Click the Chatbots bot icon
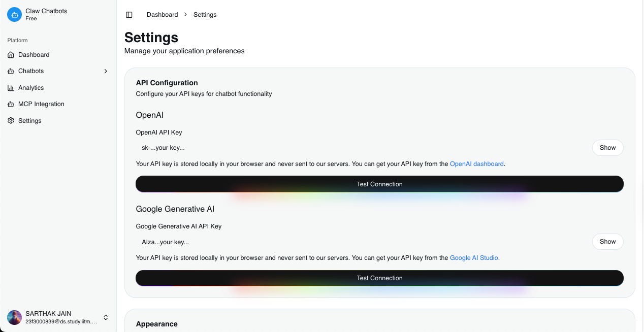Screen dimensions: 644x332 click(11, 71)
